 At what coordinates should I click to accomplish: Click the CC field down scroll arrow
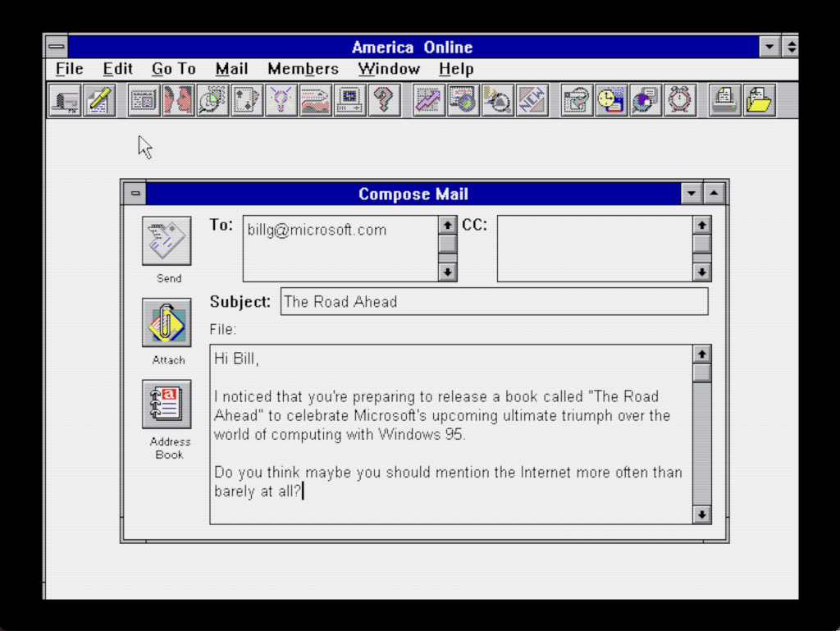click(x=702, y=272)
